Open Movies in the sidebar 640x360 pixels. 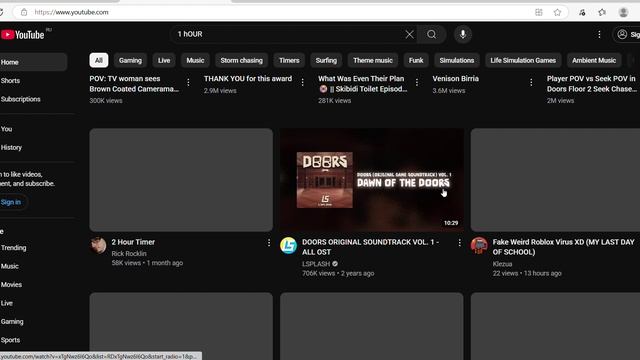pos(33,284)
